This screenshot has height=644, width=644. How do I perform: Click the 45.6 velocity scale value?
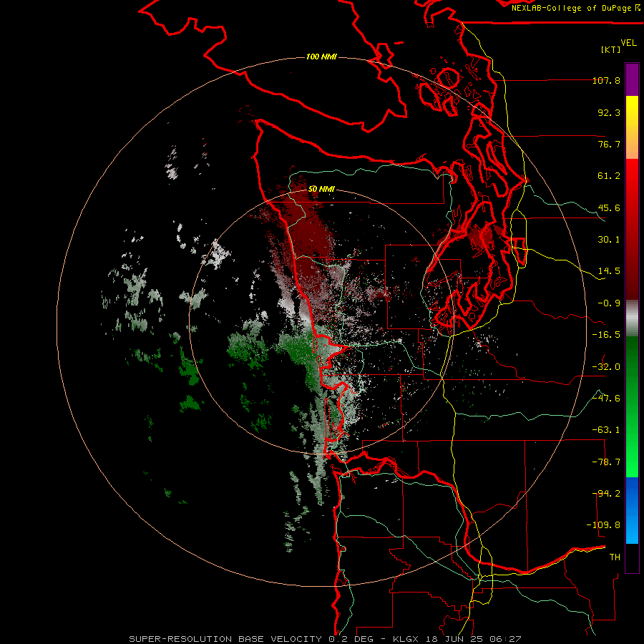click(x=609, y=208)
